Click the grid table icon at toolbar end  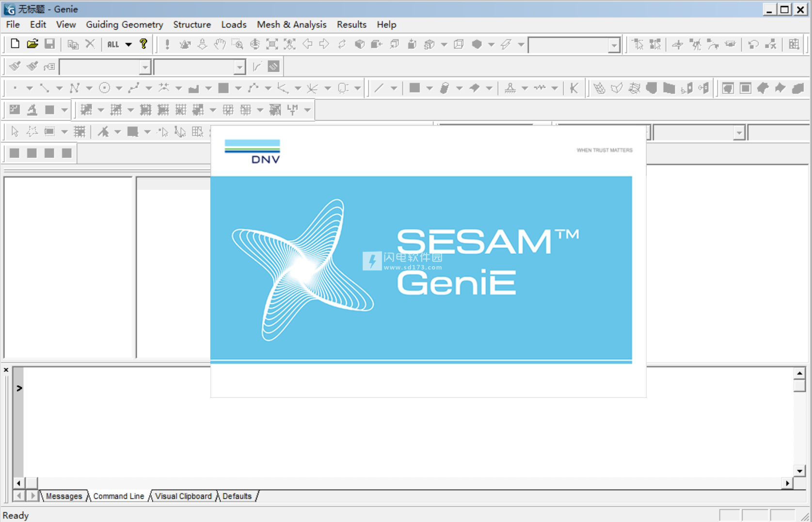click(x=794, y=44)
